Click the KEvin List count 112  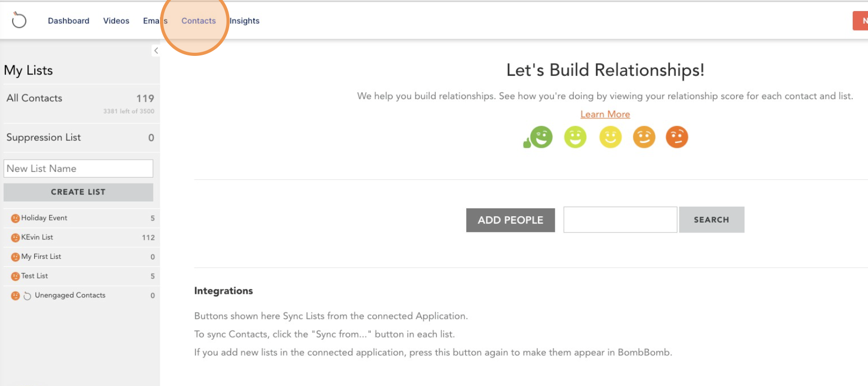[148, 238]
